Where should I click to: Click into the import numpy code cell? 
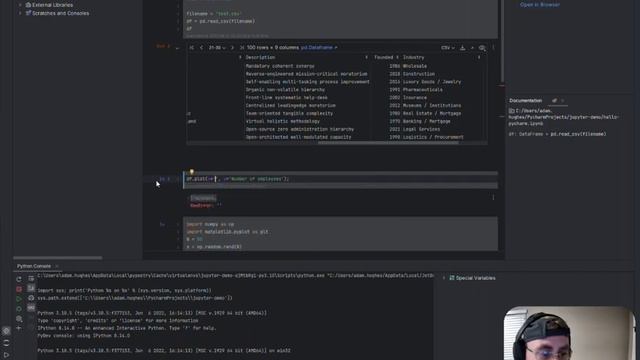pyautogui.click(x=340, y=233)
